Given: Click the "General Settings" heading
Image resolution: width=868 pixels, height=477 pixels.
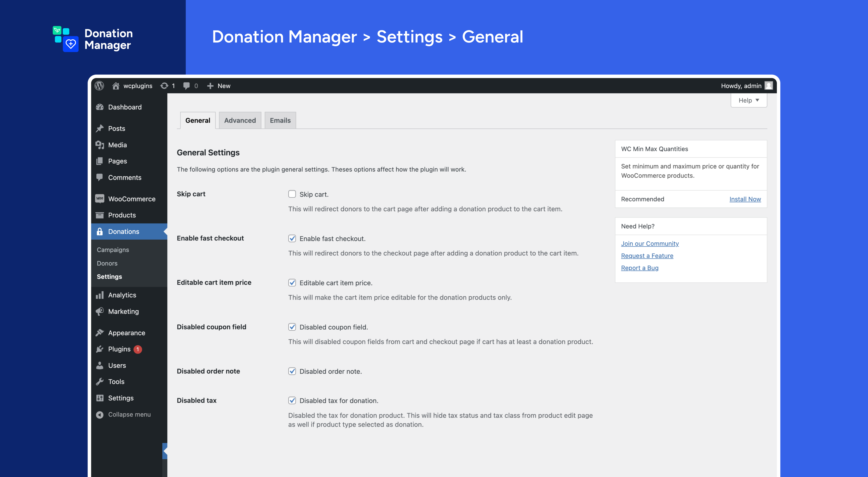Looking at the screenshot, I should click(208, 152).
